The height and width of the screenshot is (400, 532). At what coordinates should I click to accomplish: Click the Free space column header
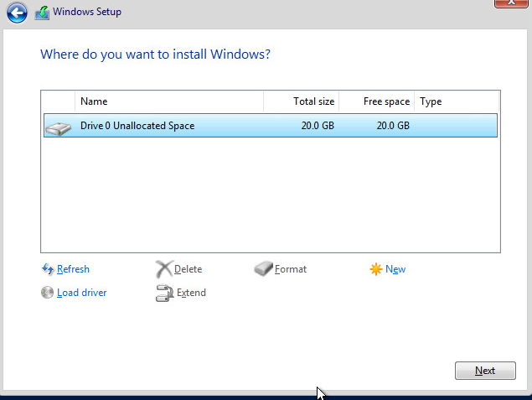386,101
